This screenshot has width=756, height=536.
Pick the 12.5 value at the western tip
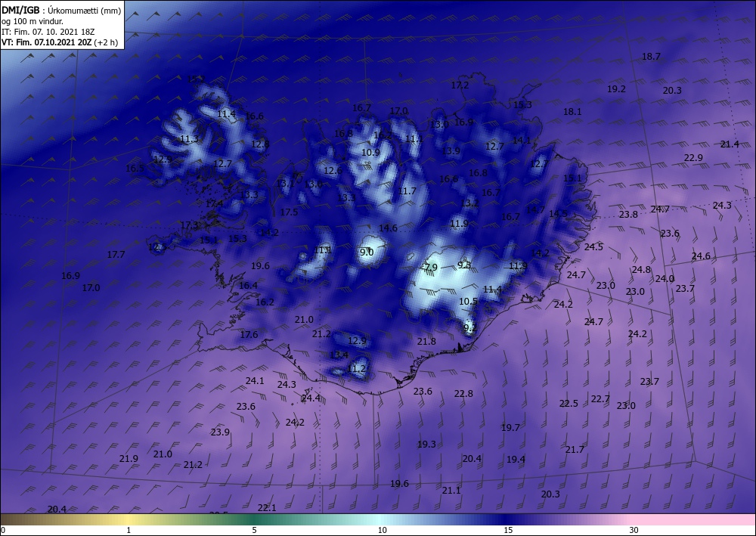pyautogui.click(x=157, y=247)
